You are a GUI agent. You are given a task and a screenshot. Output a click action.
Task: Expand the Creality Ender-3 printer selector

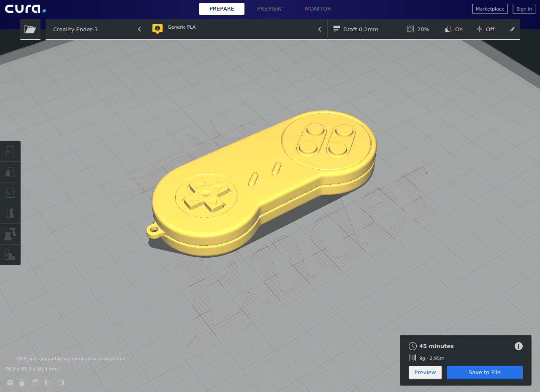click(x=96, y=29)
